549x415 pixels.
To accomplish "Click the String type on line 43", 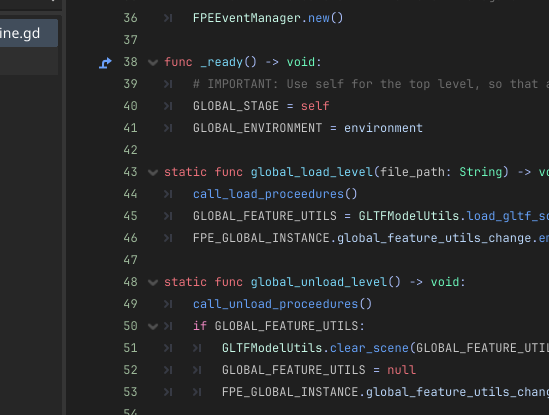I will tap(480, 172).
